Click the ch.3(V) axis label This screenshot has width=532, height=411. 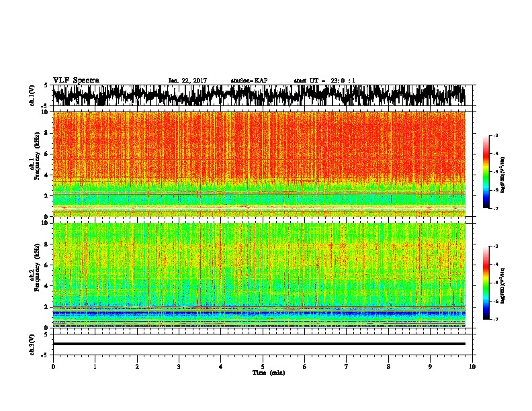coord(32,345)
